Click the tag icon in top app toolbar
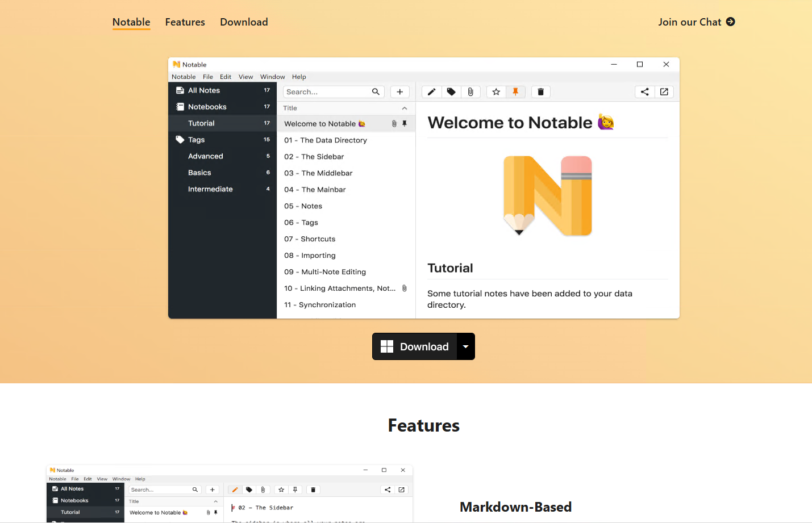 (x=451, y=92)
